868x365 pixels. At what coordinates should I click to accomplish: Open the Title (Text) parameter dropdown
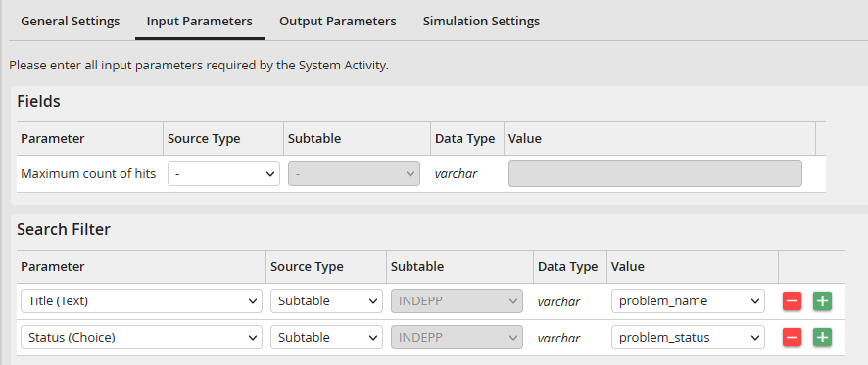point(141,301)
